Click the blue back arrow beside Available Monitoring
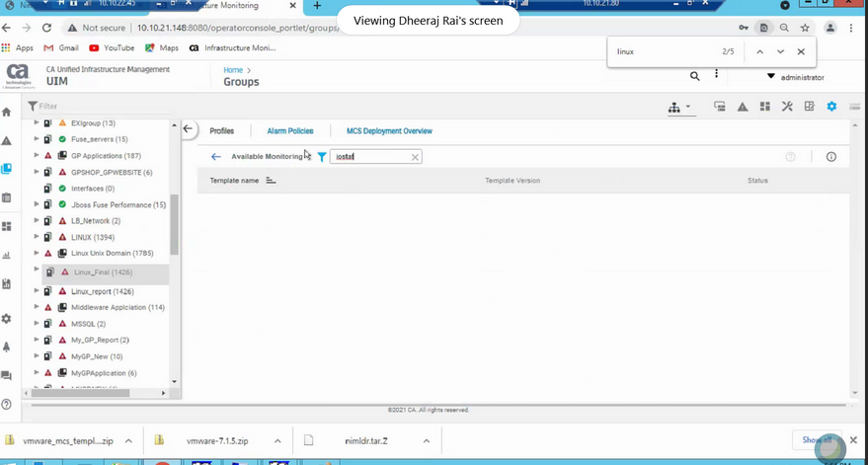The height and width of the screenshot is (465, 868). click(216, 157)
